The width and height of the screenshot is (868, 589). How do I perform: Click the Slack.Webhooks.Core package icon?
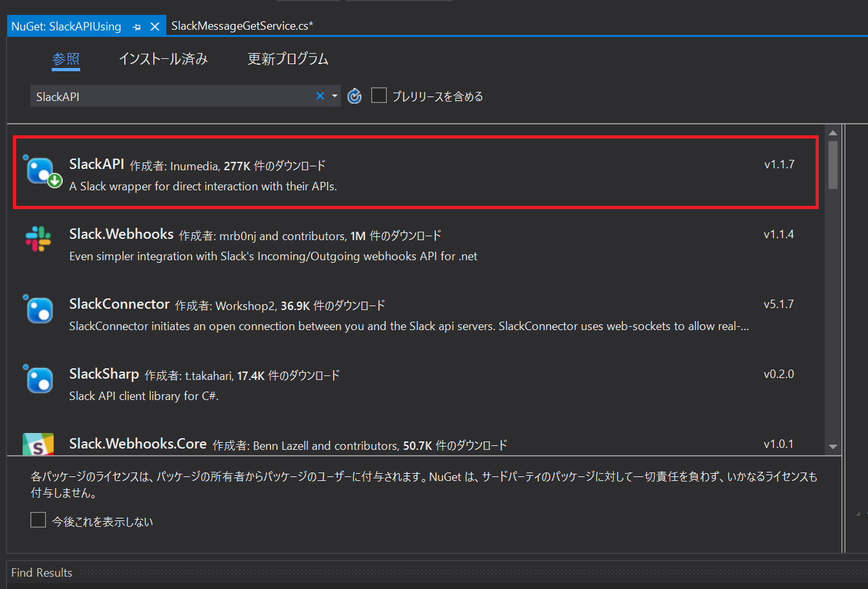point(38,445)
